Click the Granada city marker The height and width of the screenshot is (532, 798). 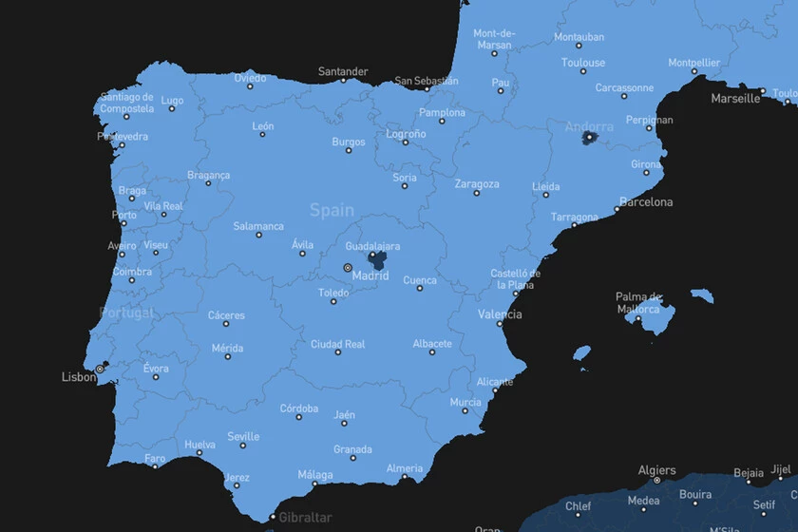[352, 458]
